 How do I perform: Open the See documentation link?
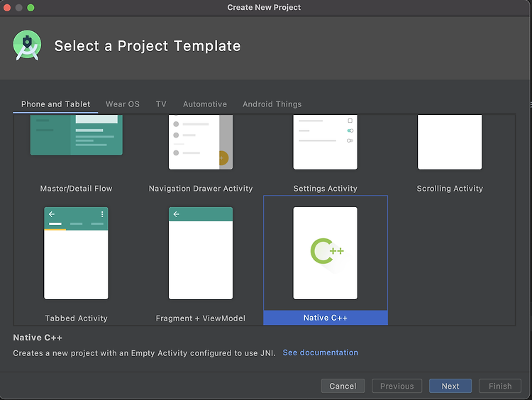[x=321, y=352]
